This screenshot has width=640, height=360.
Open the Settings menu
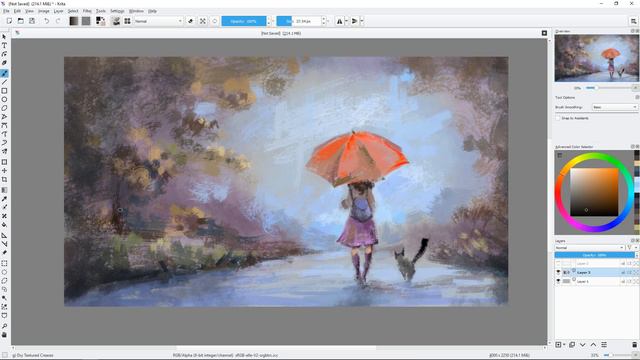point(118,11)
